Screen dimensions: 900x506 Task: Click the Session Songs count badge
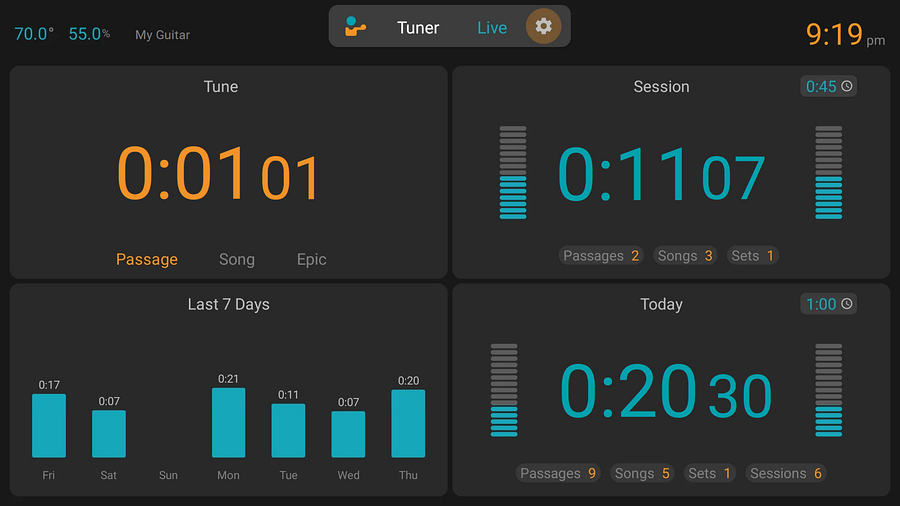685,256
